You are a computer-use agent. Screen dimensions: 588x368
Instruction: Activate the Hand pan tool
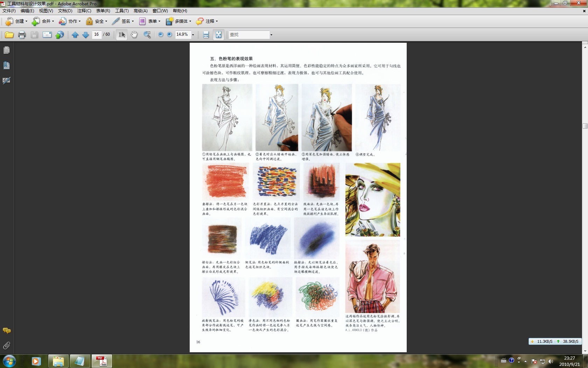[134, 35]
